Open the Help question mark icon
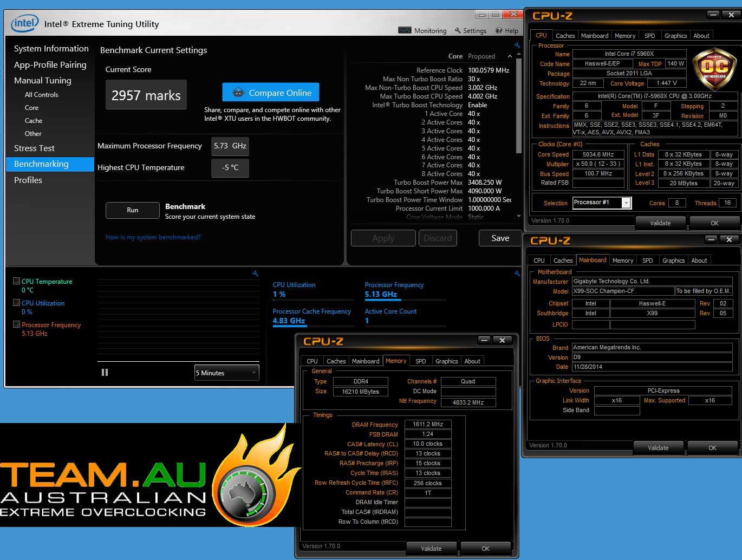 click(x=499, y=31)
